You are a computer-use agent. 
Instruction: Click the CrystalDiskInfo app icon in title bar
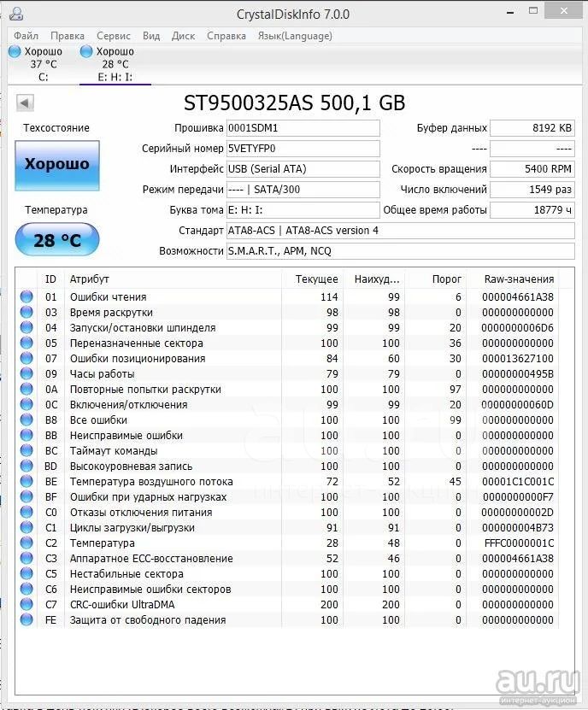pyautogui.click(x=16, y=14)
